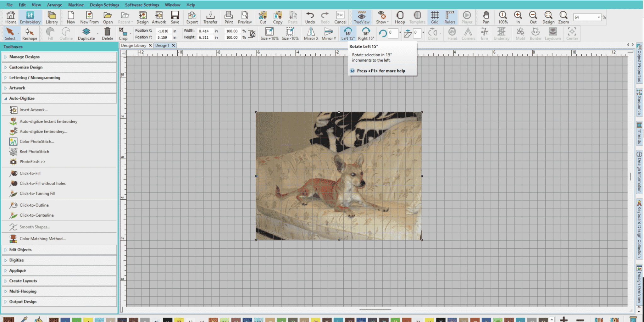Decrease size by 10%
Screen dimensions: 644x322
290,34
